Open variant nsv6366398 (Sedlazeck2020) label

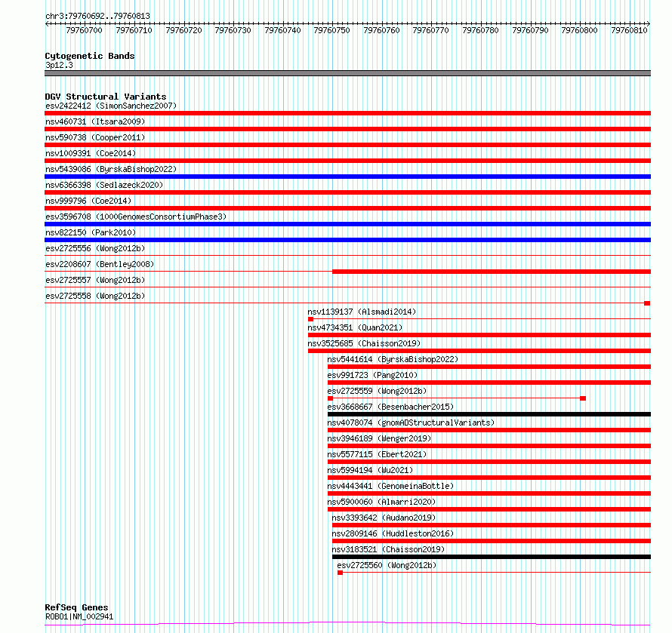point(104,185)
